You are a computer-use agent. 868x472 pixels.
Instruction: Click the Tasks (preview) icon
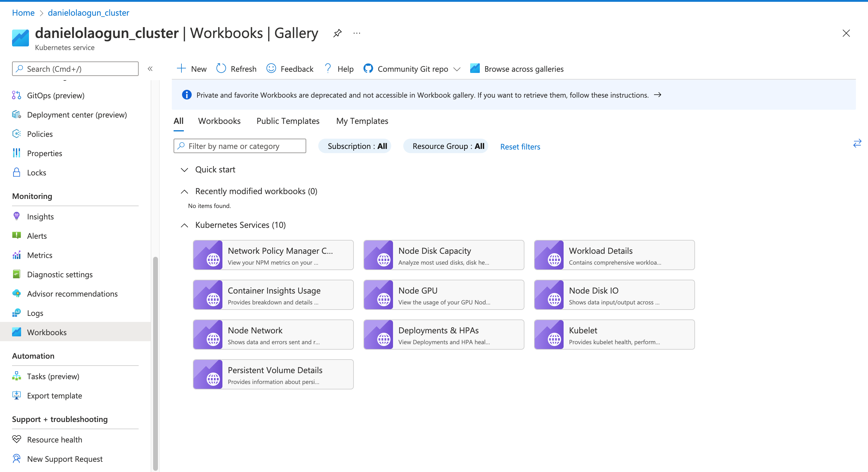pyautogui.click(x=17, y=376)
